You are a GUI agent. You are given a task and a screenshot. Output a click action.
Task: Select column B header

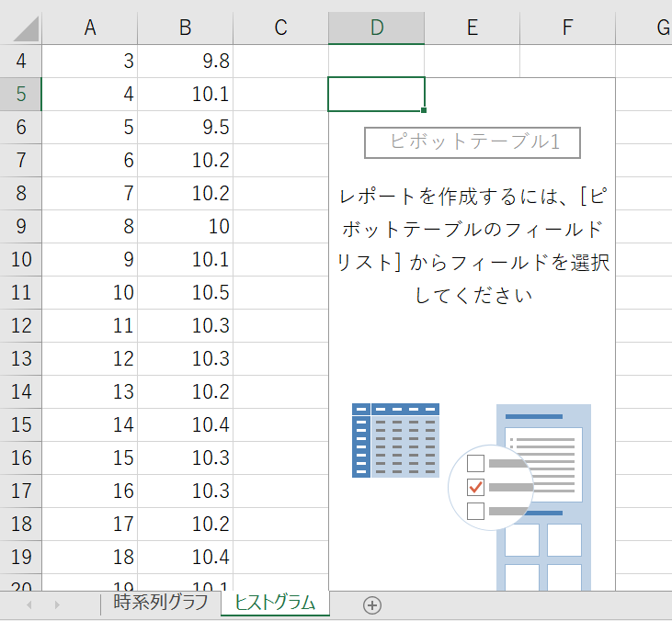coord(185,28)
